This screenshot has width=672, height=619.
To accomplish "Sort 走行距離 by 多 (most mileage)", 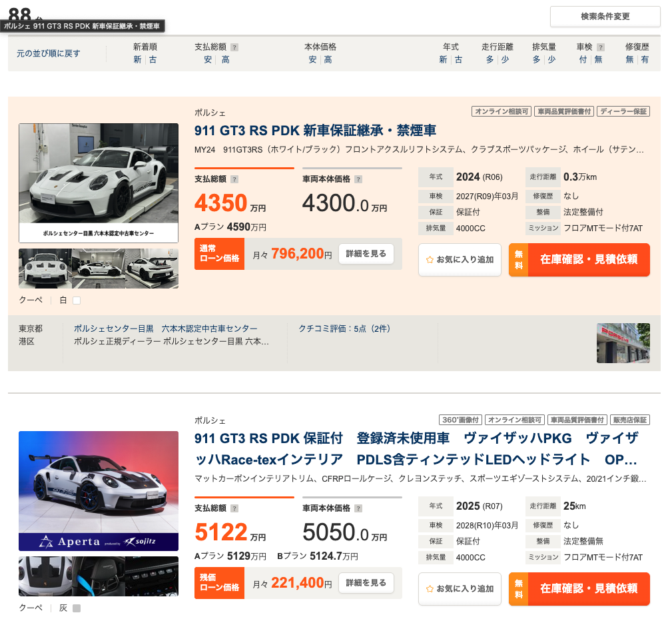I will click(x=490, y=59).
